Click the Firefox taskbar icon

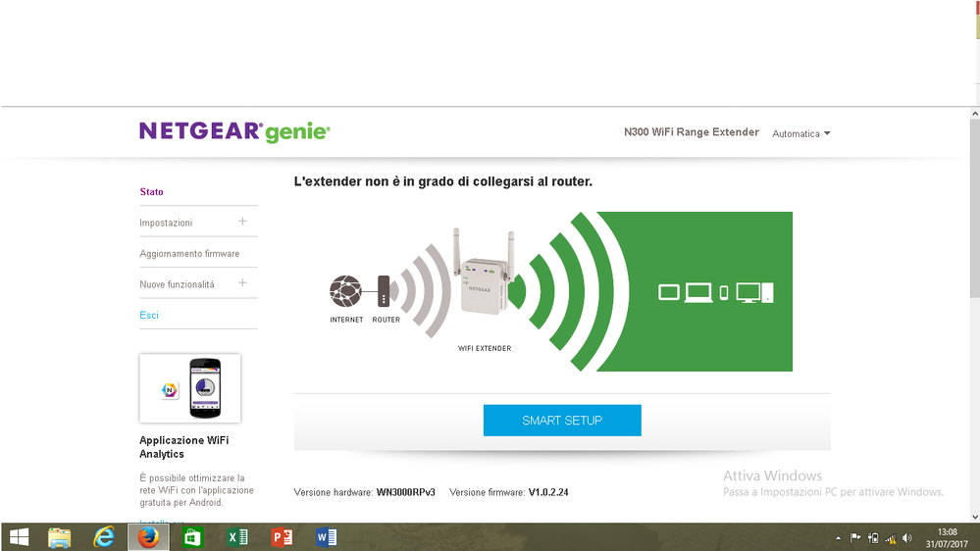148,537
